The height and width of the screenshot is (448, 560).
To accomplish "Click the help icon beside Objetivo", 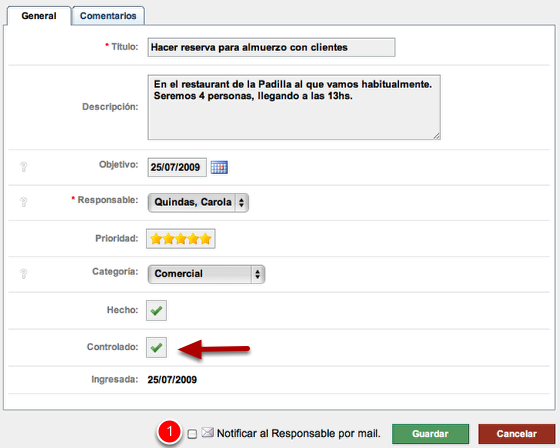I will [x=24, y=167].
